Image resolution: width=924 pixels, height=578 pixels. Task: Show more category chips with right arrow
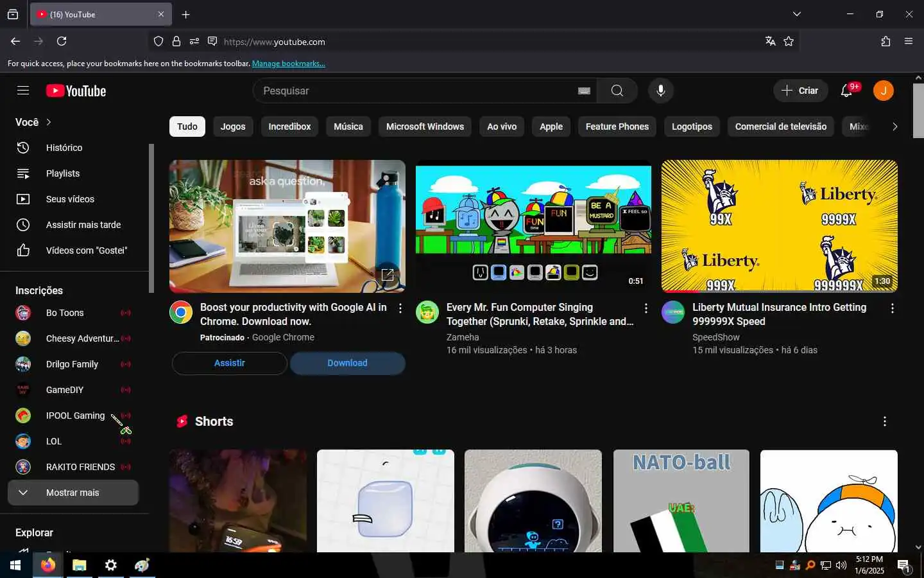(x=894, y=127)
